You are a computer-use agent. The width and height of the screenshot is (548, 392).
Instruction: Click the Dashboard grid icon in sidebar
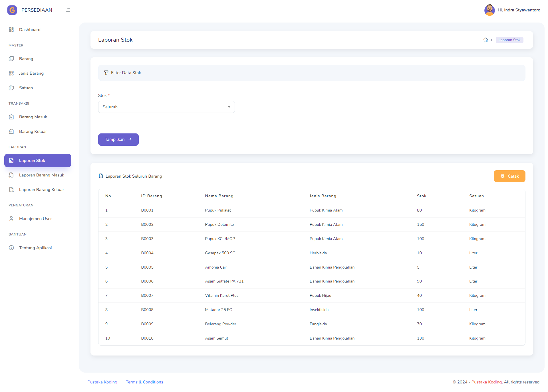tap(11, 29)
